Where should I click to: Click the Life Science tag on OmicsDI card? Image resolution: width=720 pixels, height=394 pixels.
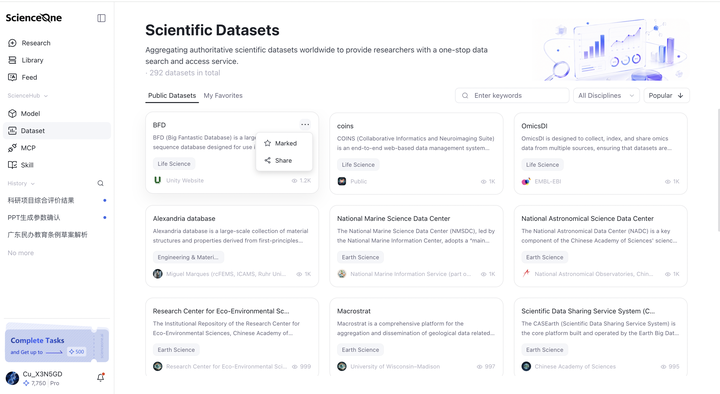(x=542, y=164)
